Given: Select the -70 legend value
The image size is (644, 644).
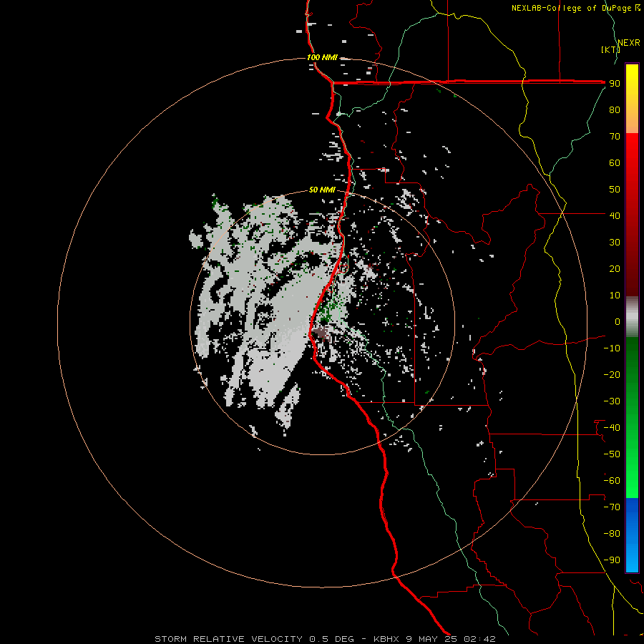Looking at the screenshot, I should point(612,507).
